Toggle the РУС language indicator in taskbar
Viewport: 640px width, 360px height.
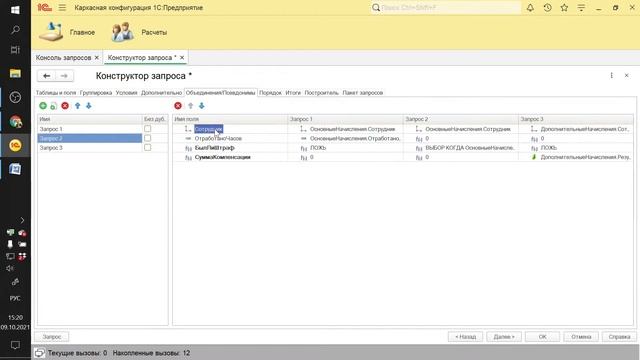pyautogui.click(x=15, y=298)
